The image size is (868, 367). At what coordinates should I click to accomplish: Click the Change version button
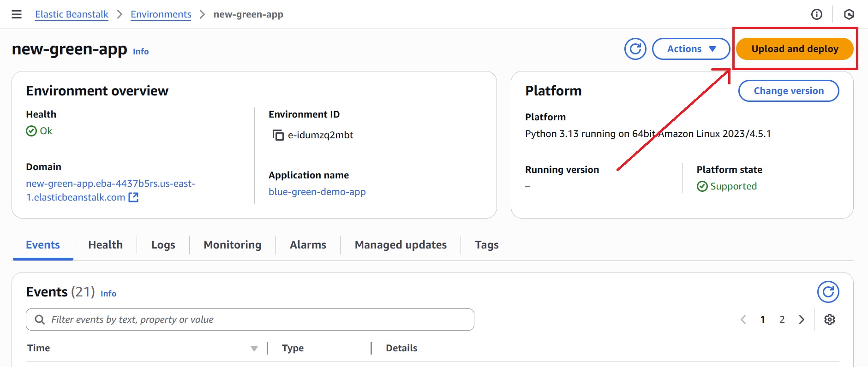[x=788, y=91]
